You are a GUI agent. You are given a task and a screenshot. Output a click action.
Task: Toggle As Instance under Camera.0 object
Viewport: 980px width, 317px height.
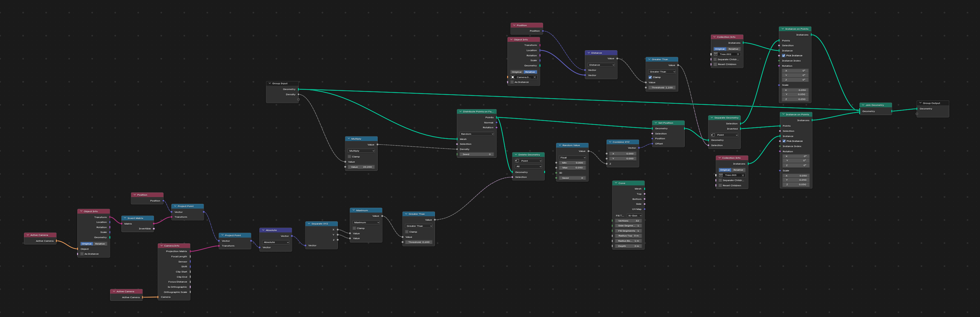pos(512,82)
